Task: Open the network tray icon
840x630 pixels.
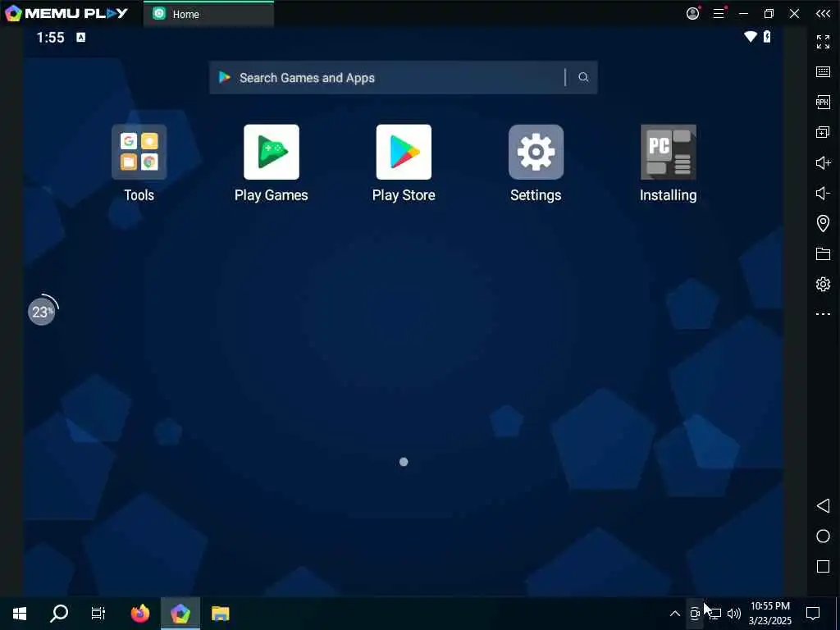Action: [x=714, y=614]
